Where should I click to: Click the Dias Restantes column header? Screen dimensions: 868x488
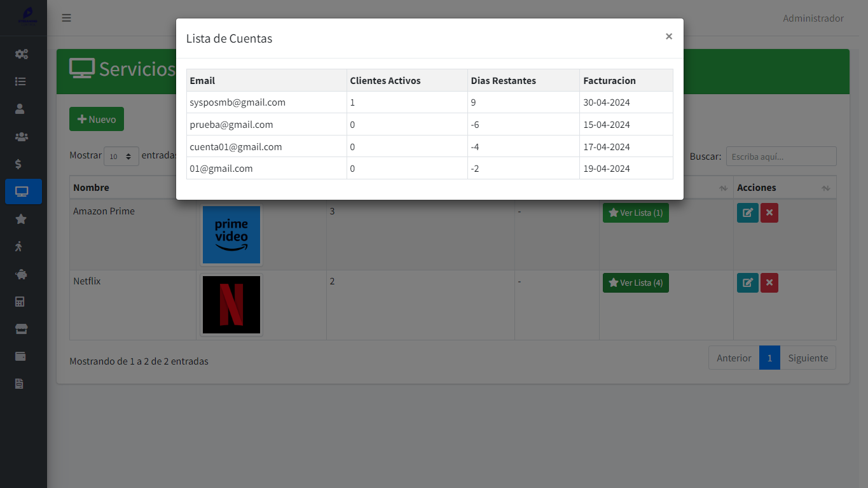[x=523, y=80]
